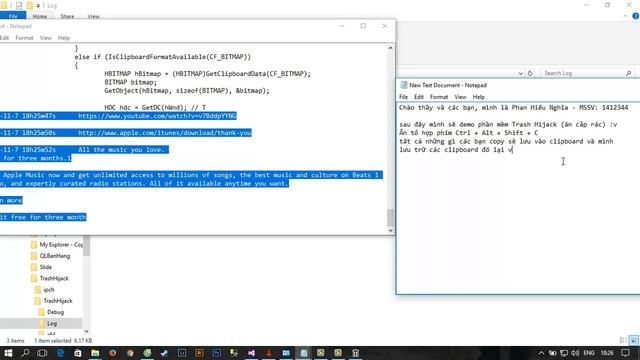Open View menu in log Notepad
Viewport: 640px width, 360px height.
pyautogui.click(x=45, y=38)
